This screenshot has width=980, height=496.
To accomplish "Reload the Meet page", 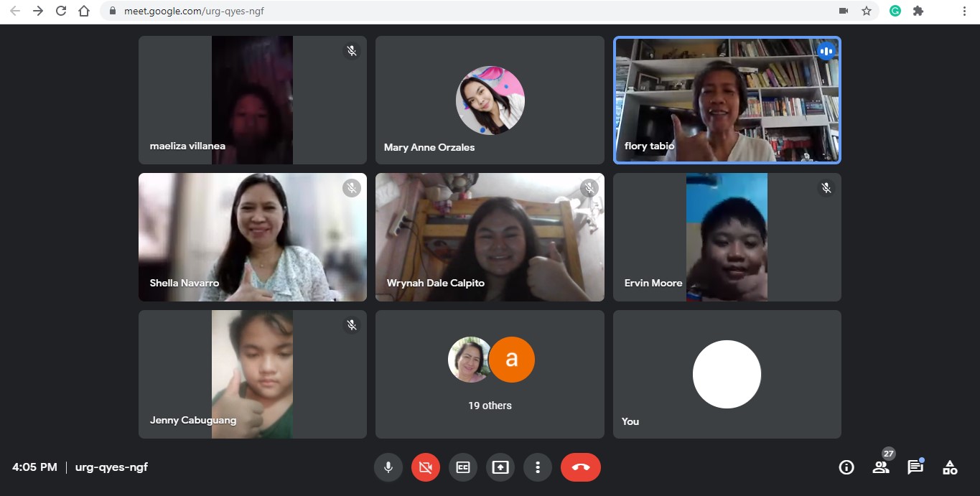I will click(x=60, y=11).
